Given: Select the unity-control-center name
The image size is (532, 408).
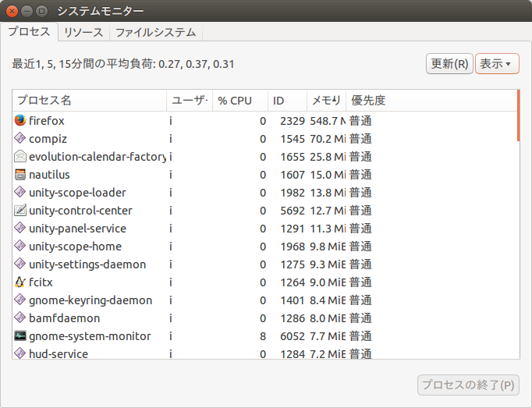Looking at the screenshot, I should point(80,211).
